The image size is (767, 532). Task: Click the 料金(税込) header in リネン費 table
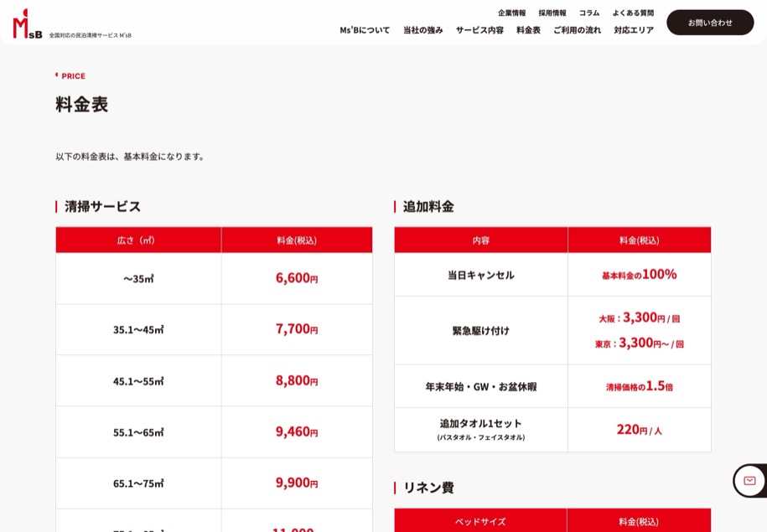(639, 522)
